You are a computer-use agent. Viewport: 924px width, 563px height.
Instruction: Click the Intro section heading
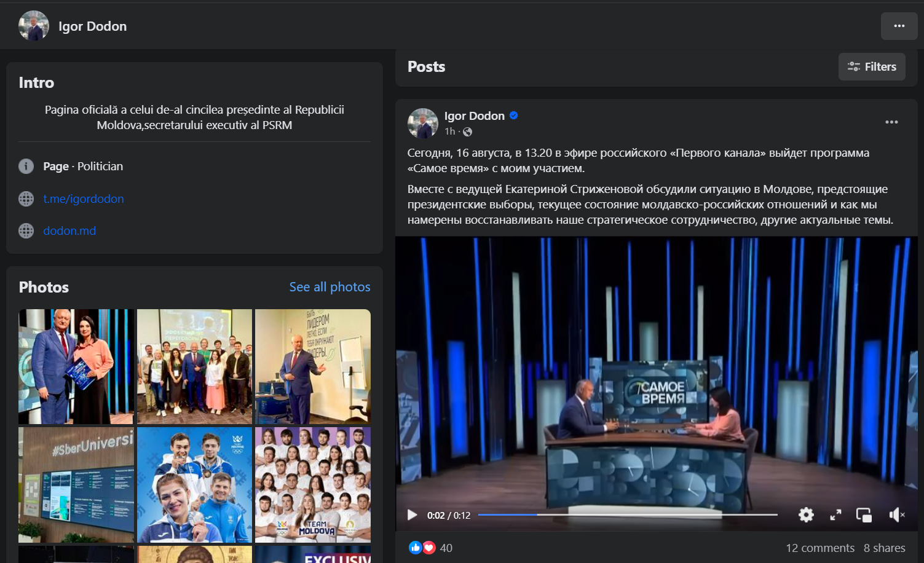point(36,82)
